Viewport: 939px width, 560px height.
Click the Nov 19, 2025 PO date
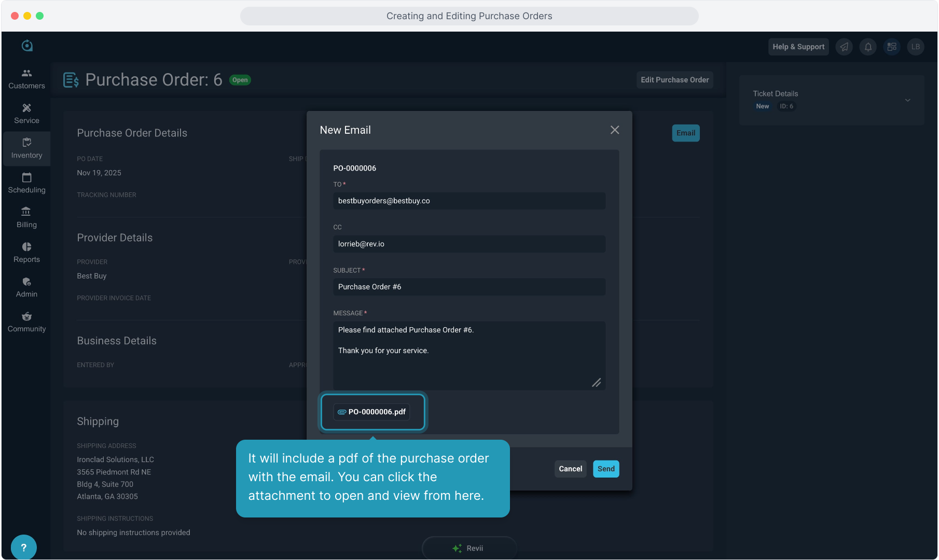coord(99,173)
